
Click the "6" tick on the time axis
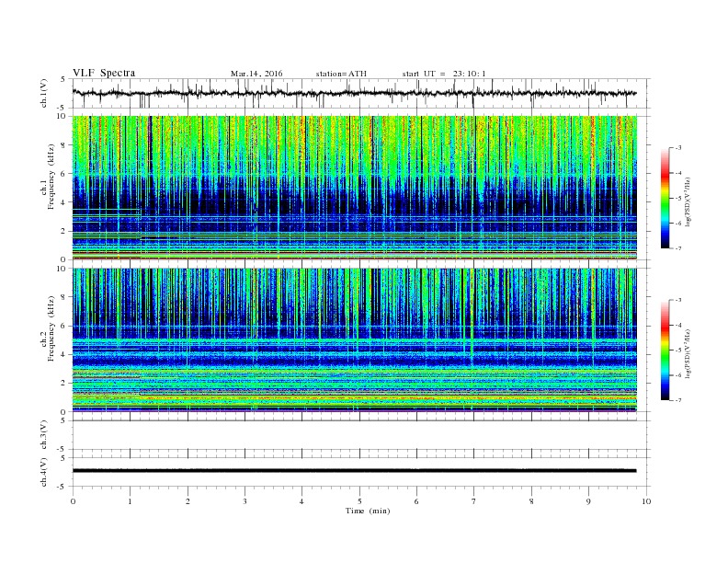[x=416, y=501]
